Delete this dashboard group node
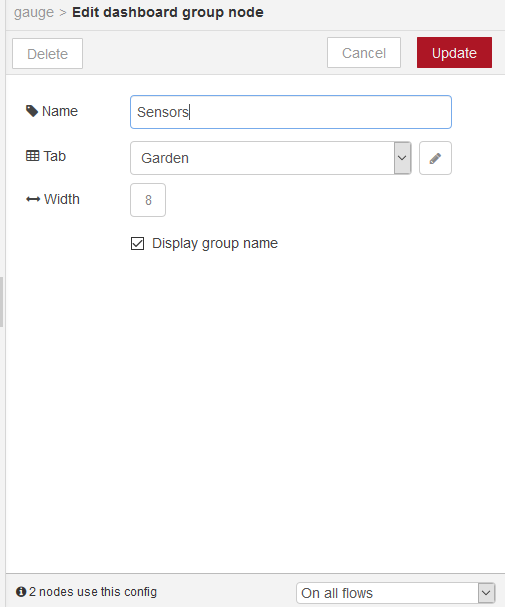This screenshot has height=607, width=505. coord(47,53)
